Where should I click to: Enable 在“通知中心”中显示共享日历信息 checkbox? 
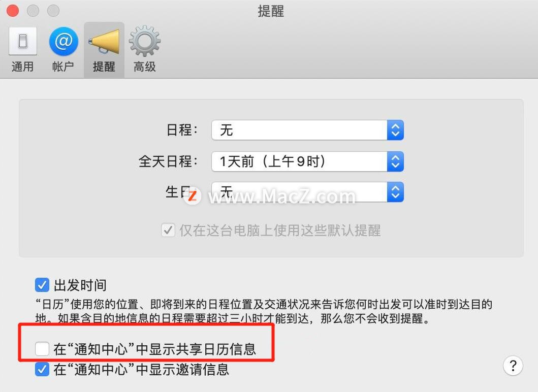[42, 349]
